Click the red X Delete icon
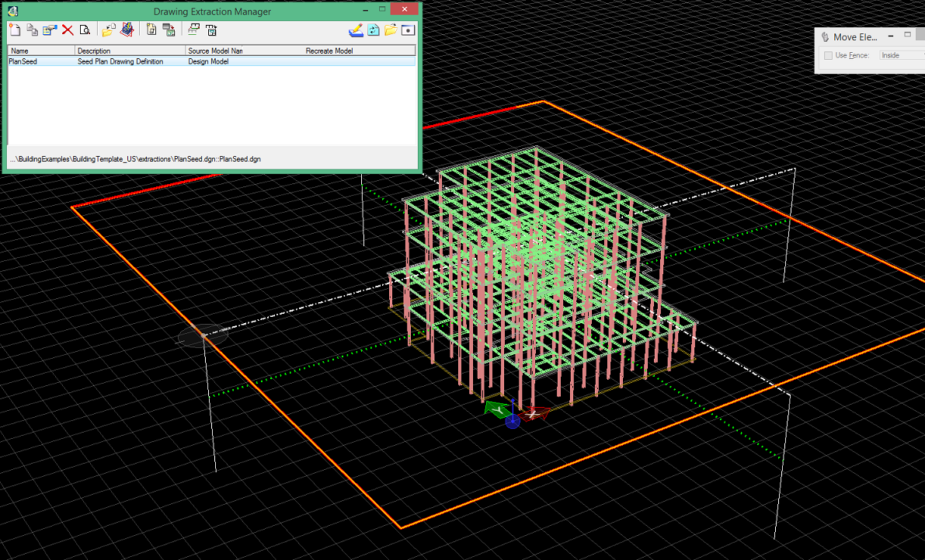Image resolution: width=925 pixels, height=560 pixels. 68,30
